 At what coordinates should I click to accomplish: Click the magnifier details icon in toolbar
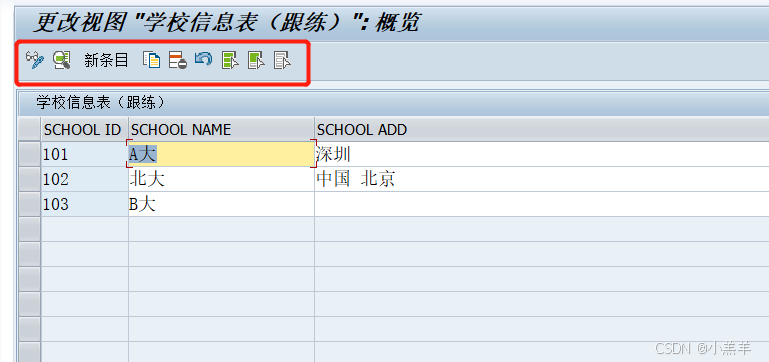[62, 60]
